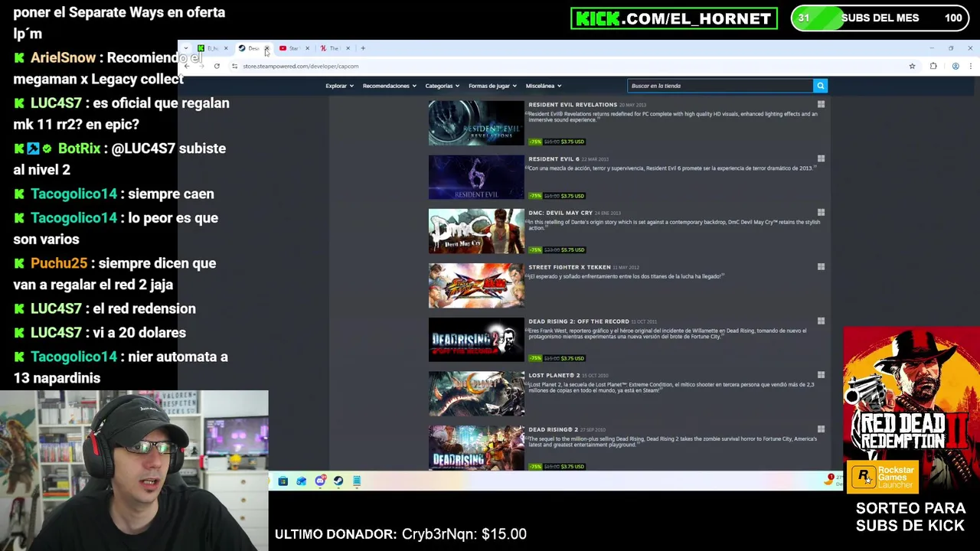Click the -75% price on Dead Rising 2 Off the Record
This screenshot has width=980, height=551.
pyautogui.click(x=557, y=358)
